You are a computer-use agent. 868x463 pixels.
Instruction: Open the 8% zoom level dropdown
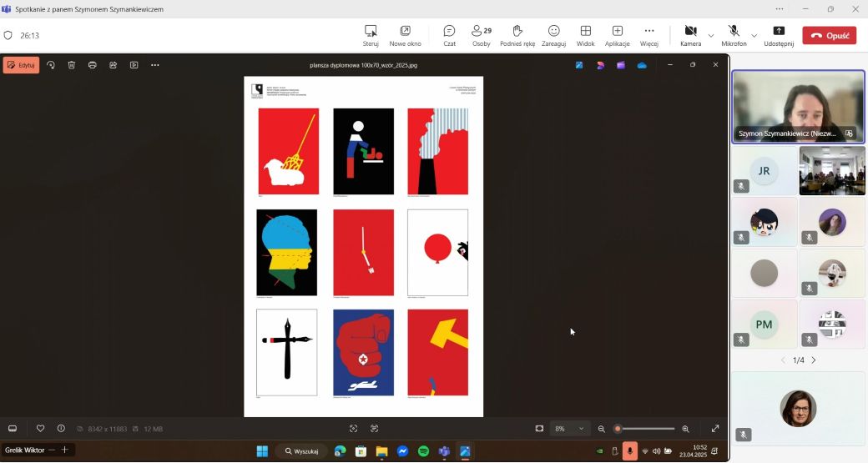(x=569, y=429)
